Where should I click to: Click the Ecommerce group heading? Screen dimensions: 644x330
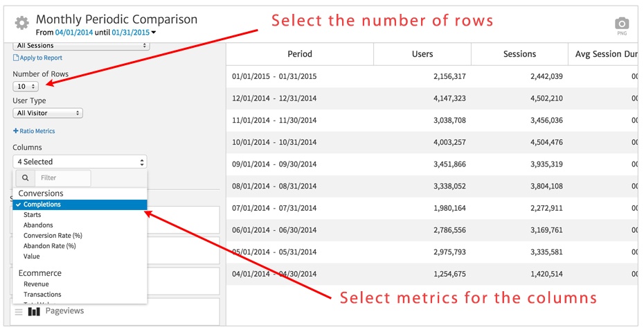[x=40, y=273]
